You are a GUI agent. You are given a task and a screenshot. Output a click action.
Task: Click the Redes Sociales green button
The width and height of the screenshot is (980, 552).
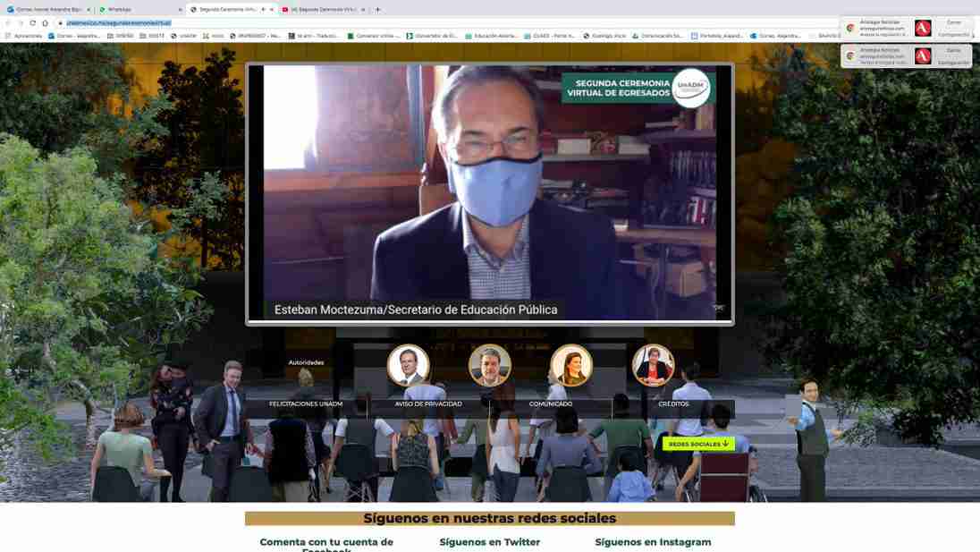[698, 444]
